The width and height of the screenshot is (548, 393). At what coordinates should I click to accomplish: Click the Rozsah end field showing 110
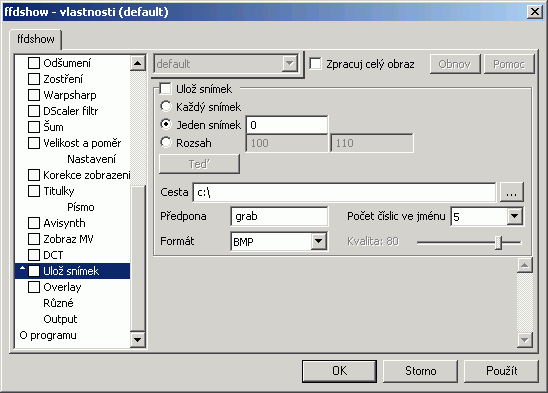(x=372, y=143)
